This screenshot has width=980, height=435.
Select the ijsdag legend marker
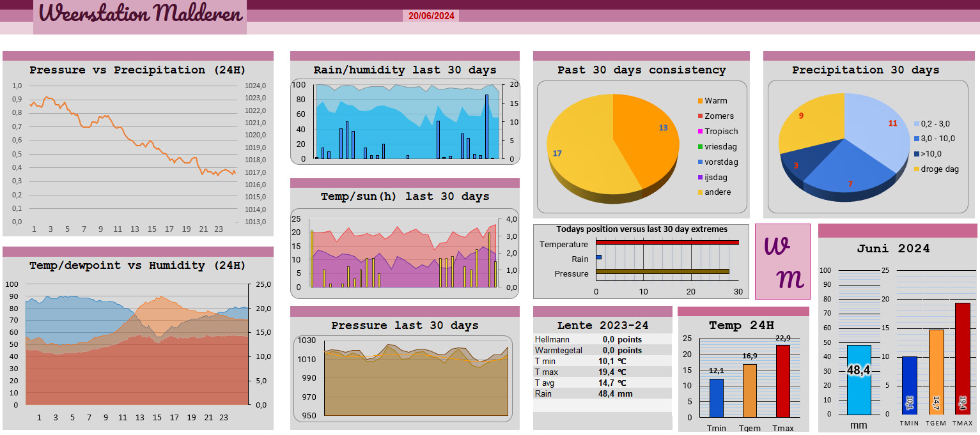click(700, 178)
